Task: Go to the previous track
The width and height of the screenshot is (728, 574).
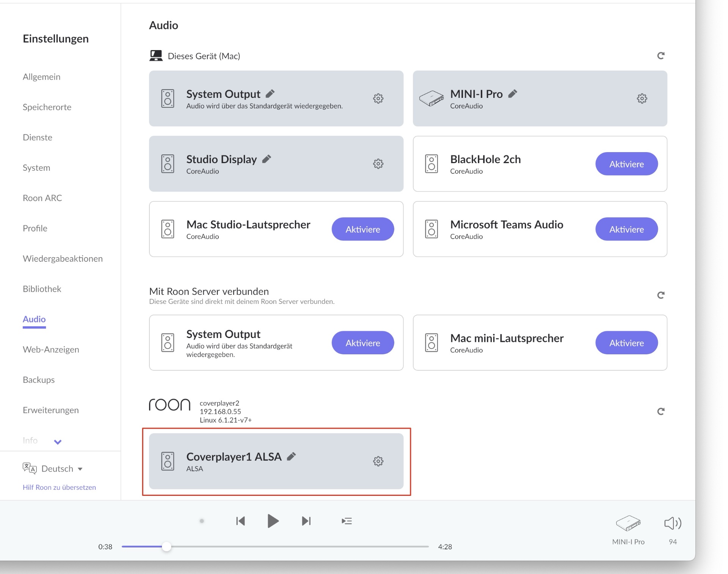Action: click(240, 521)
